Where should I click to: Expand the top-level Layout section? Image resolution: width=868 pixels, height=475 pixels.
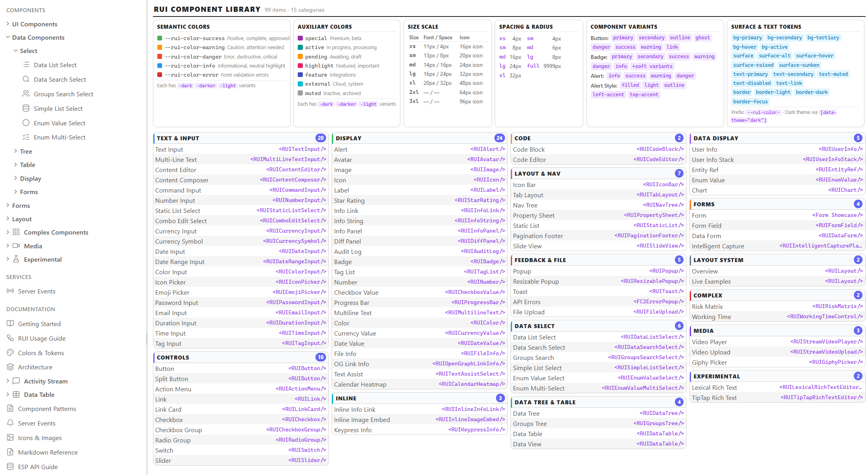point(7,219)
